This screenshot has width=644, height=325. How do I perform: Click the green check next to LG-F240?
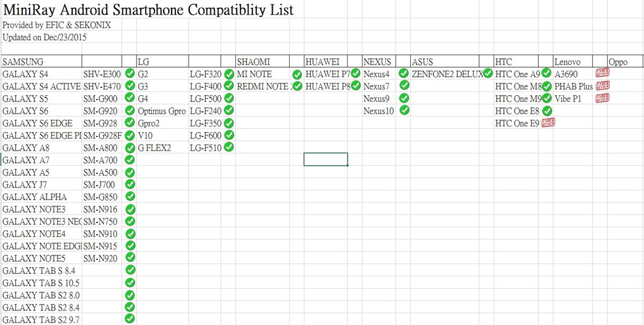pyautogui.click(x=229, y=111)
